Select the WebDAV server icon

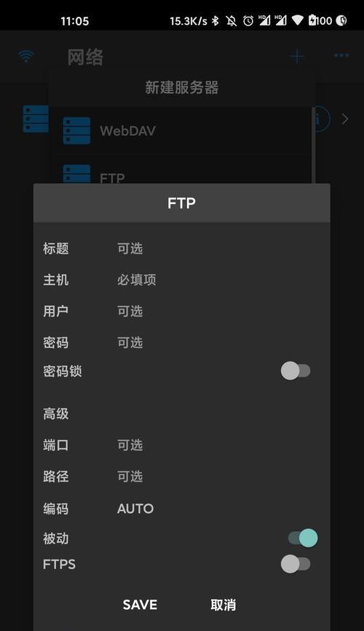click(76, 130)
